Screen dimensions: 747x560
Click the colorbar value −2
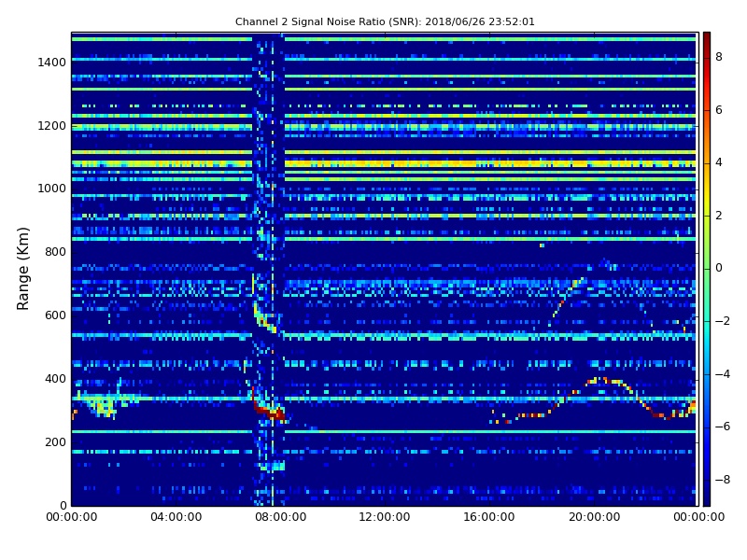tap(723, 321)
